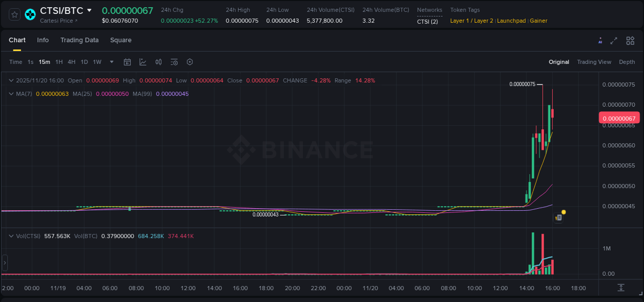This screenshot has width=644, height=302.
Task: Open the CTSI/BTC pair selector dropdown
Action: click(89, 10)
